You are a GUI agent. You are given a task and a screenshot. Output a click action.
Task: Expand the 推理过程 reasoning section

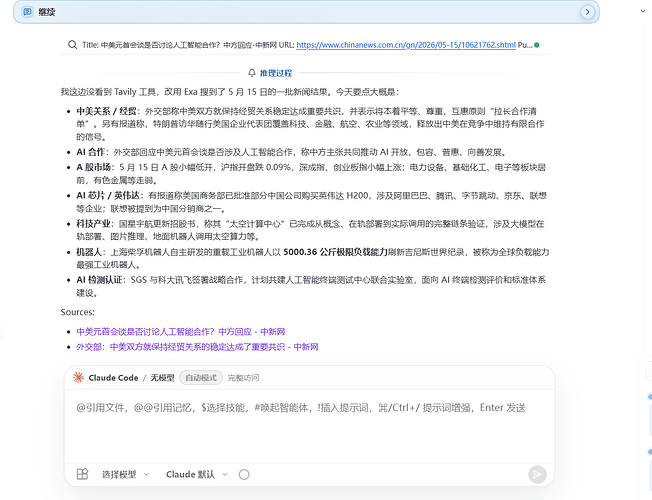(276, 73)
